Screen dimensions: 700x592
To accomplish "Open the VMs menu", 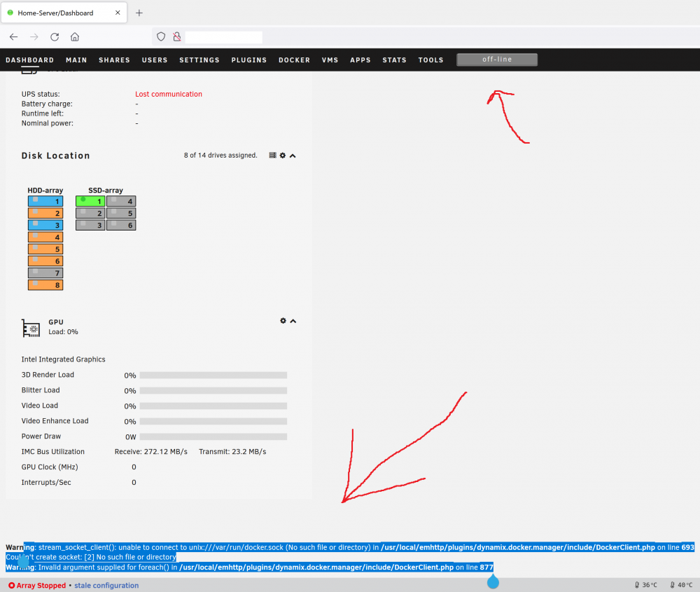I will click(x=330, y=60).
